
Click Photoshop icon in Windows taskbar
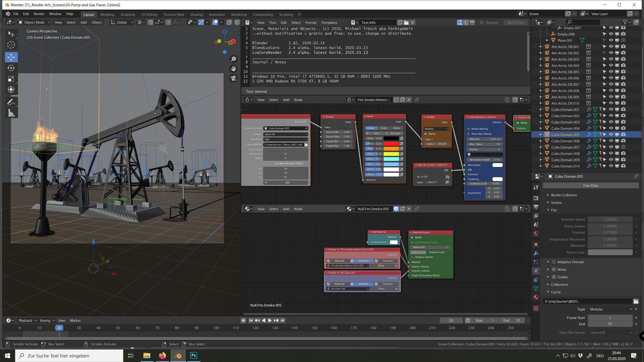coord(193,355)
